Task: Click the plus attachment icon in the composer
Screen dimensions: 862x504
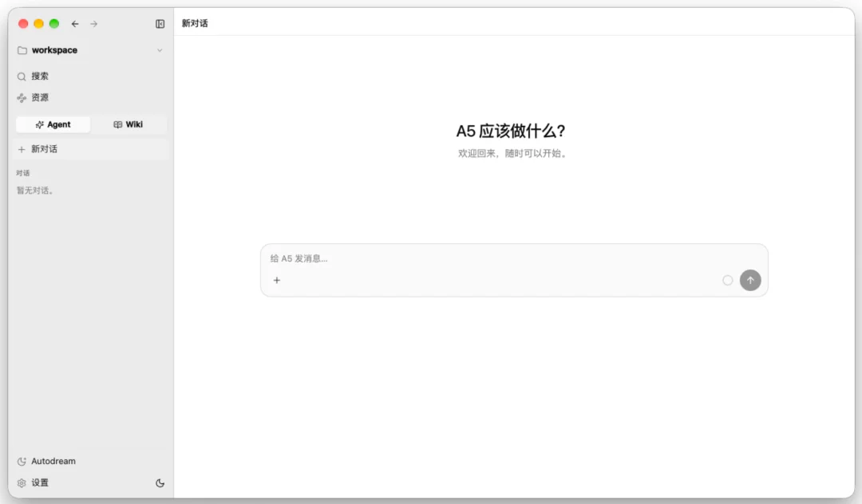Action: point(277,280)
